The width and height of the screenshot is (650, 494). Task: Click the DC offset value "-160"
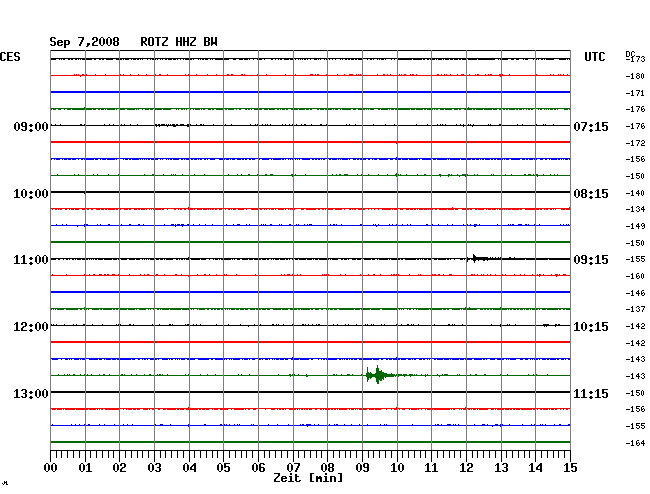click(635, 276)
